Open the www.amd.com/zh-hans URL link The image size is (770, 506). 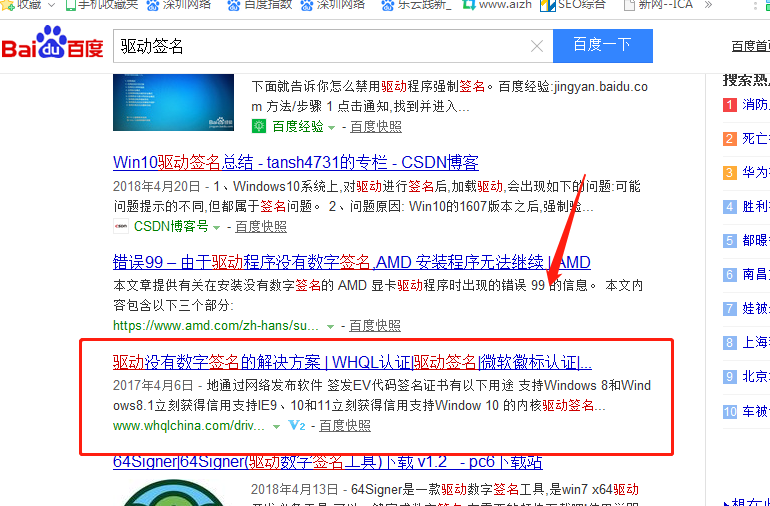click(x=216, y=326)
